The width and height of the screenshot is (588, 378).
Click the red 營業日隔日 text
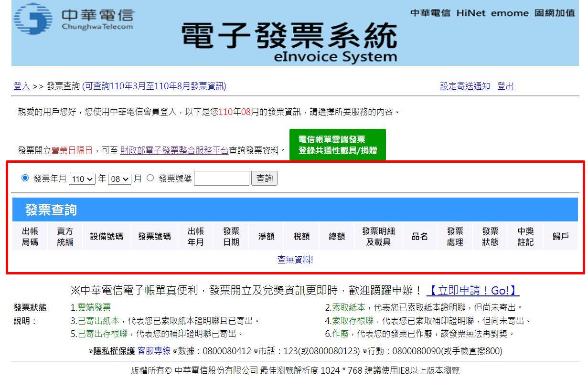coord(72,150)
